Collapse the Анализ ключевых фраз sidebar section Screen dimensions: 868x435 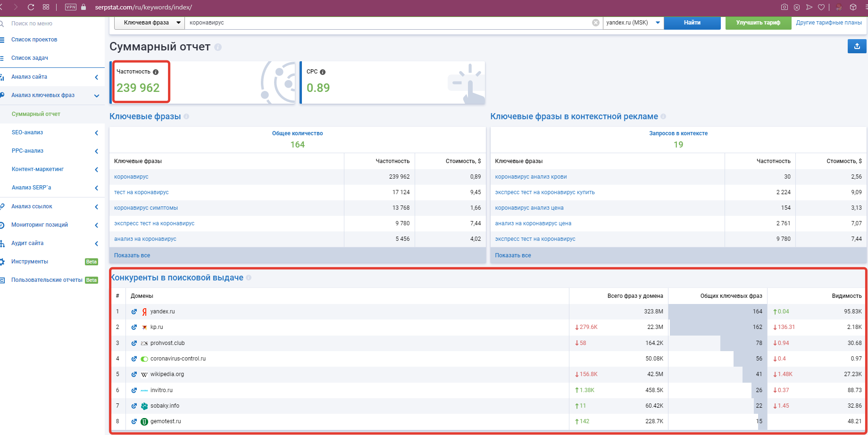pos(96,96)
